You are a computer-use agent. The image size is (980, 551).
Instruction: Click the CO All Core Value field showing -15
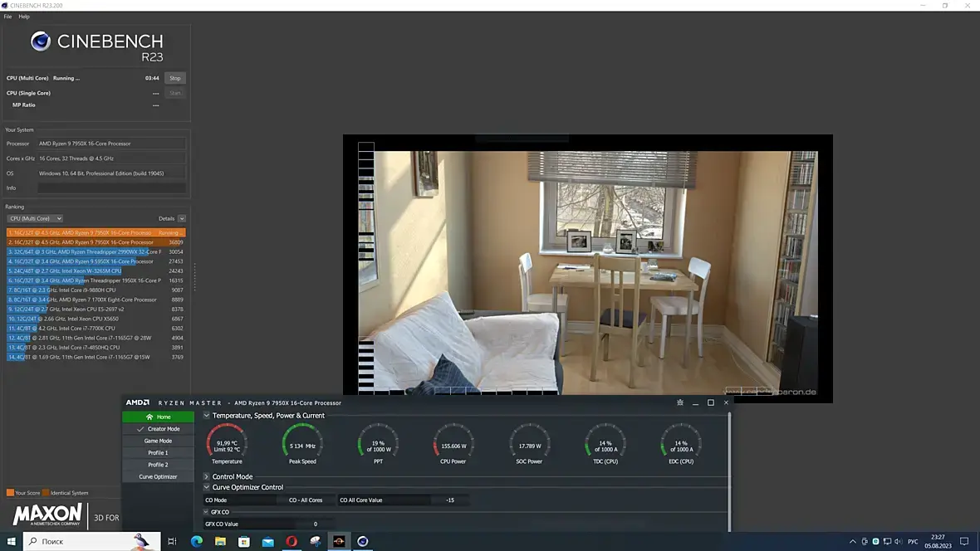[x=450, y=500]
